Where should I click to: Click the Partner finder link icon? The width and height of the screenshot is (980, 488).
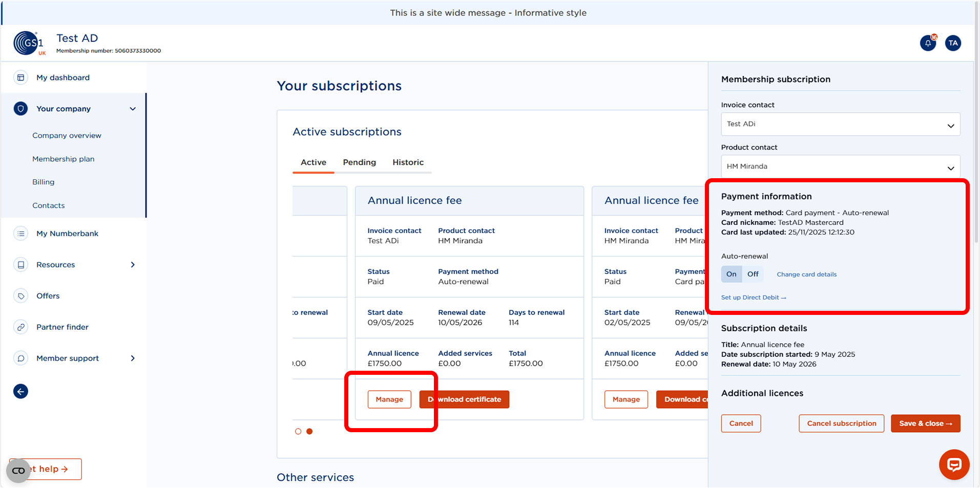tap(20, 327)
